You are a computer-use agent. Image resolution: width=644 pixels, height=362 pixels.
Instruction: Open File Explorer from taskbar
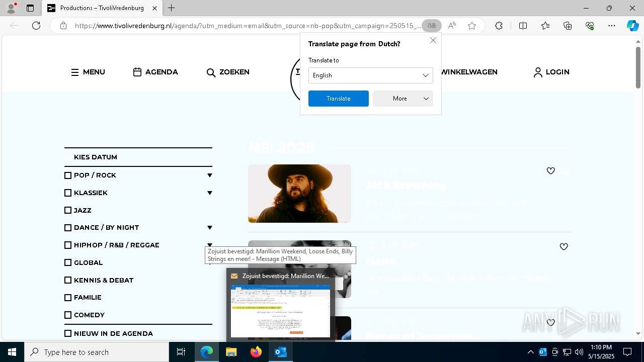[x=231, y=352]
